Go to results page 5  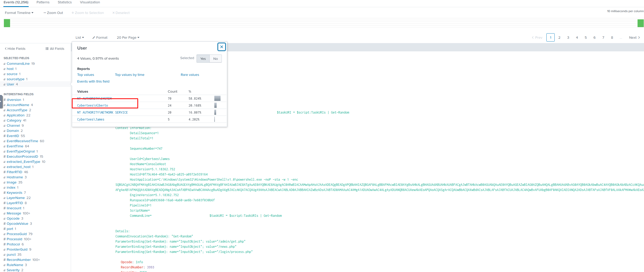586,38
